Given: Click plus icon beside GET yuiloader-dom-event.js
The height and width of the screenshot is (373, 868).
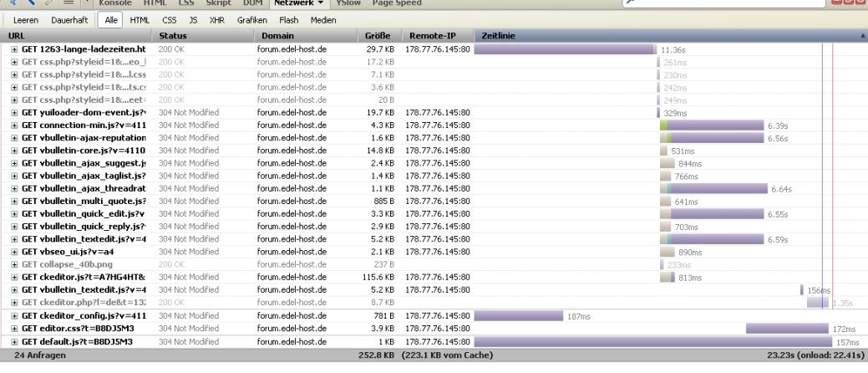Looking at the screenshot, I should [x=14, y=112].
